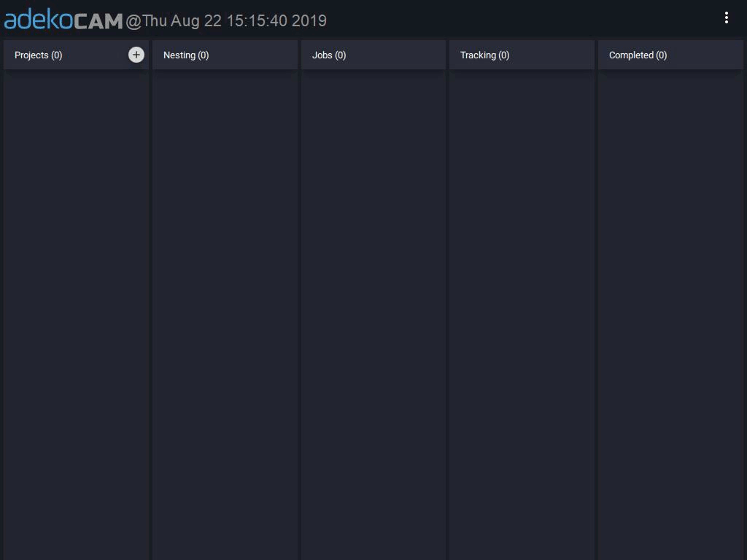Screen dimensions: 747x560
Task: Click the (0) count next to Jobs
Action: click(341, 55)
